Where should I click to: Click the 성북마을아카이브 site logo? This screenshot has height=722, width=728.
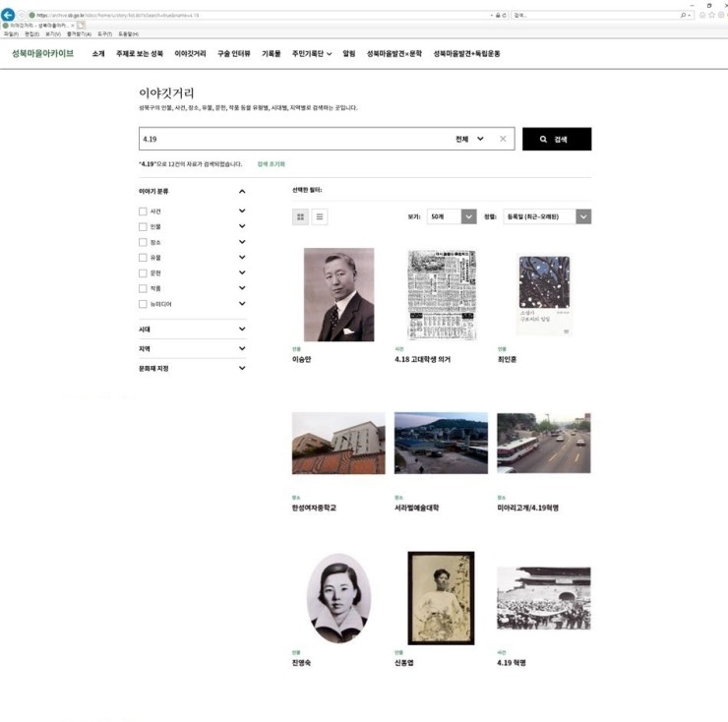[42, 53]
